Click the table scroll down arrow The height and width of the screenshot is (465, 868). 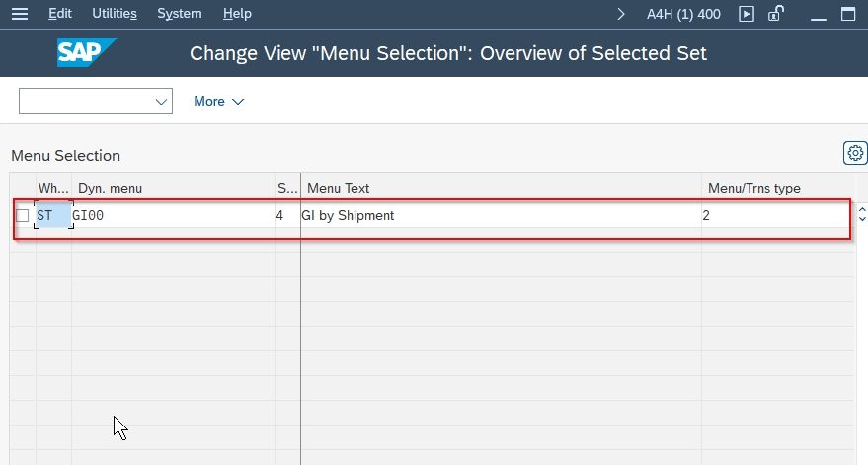862,219
